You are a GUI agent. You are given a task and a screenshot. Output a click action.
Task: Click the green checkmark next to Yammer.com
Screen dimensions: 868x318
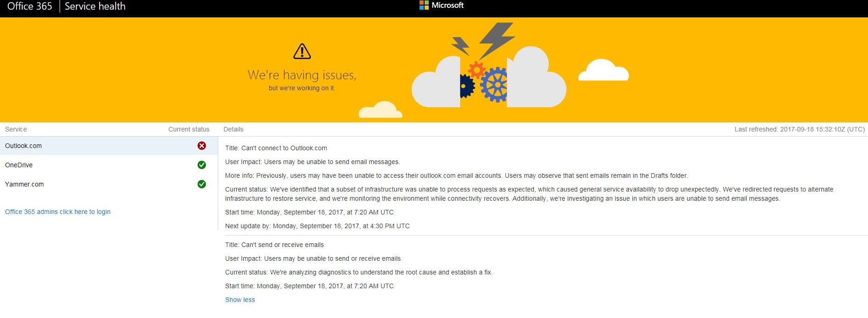pos(202,184)
